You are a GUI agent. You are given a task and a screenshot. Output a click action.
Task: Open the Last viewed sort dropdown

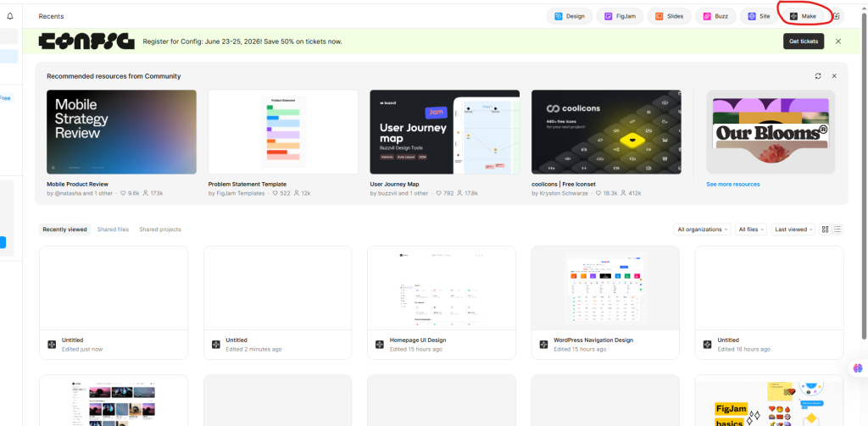pyautogui.click(x=794, y=230)
